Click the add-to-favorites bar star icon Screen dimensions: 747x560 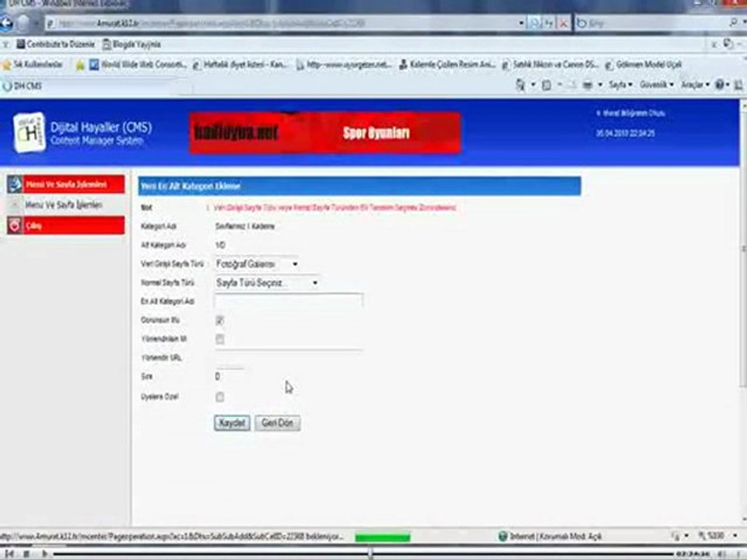click(x=80, y=65)
